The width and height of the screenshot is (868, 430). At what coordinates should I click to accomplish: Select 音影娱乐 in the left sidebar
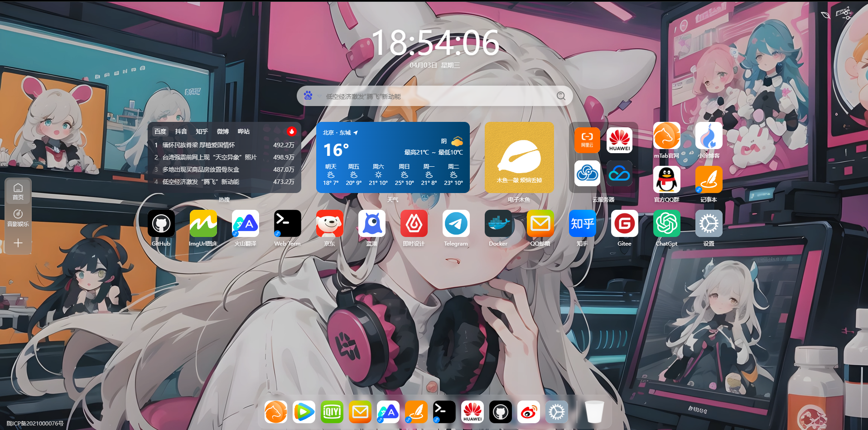[18, 217]
